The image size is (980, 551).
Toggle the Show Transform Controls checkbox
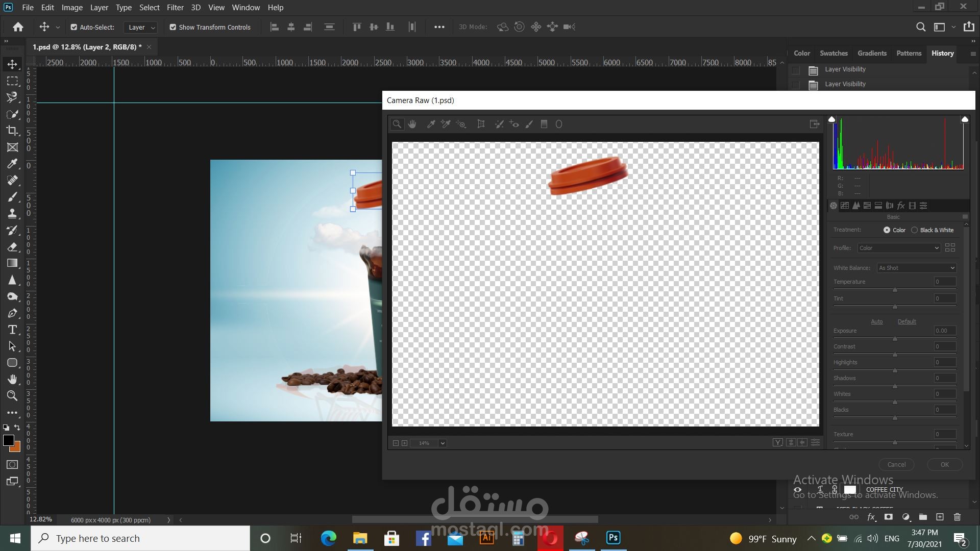[x=173, y=27]
